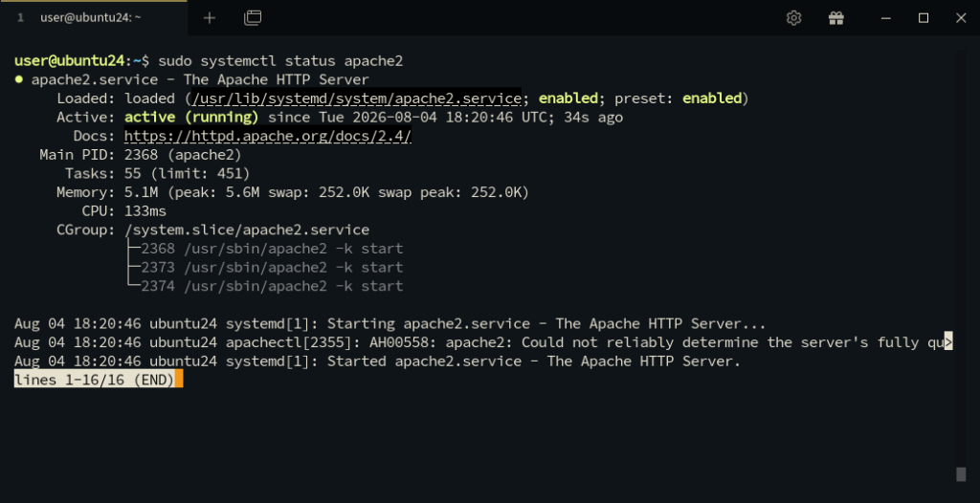Minimize the terminal window
980x503 pixels.
pyautogui.click(x=885, y=18)
